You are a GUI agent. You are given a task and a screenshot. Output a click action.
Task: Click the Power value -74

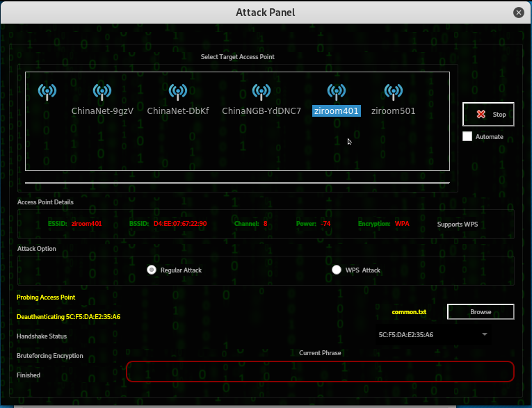tap(325, 224)
